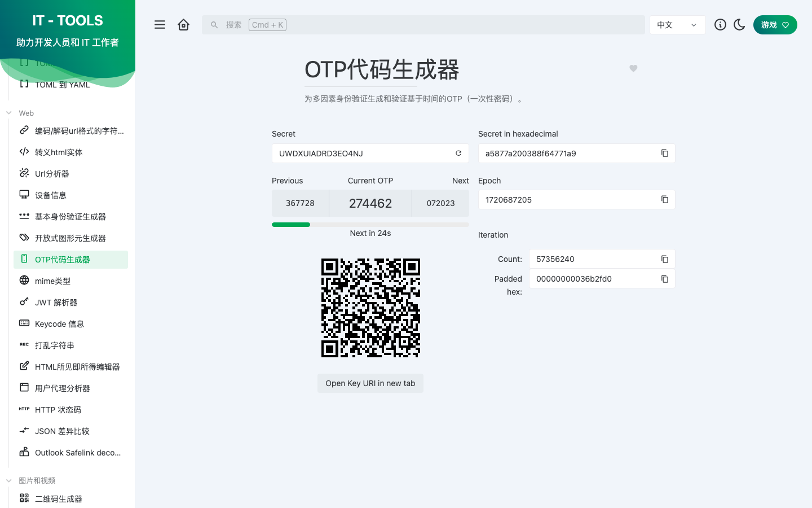Screen dimensions: 812x508
Task: Click the current OTP code 274462
Action: coord(370,203)
